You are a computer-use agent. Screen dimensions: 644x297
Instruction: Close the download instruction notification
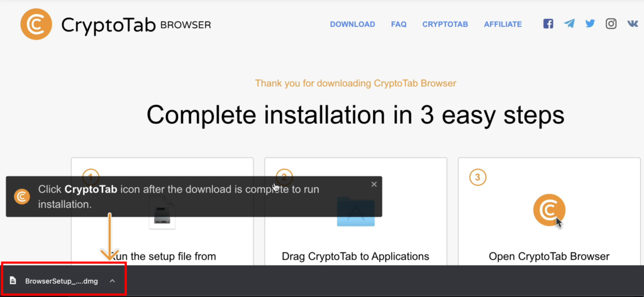coord(374,184)
